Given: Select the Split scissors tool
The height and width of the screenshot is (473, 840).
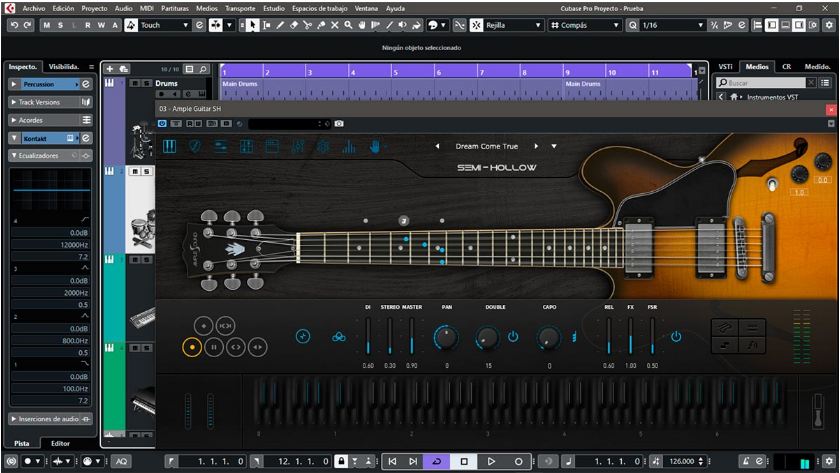Looking at the screenshot, I should (308, 25).
